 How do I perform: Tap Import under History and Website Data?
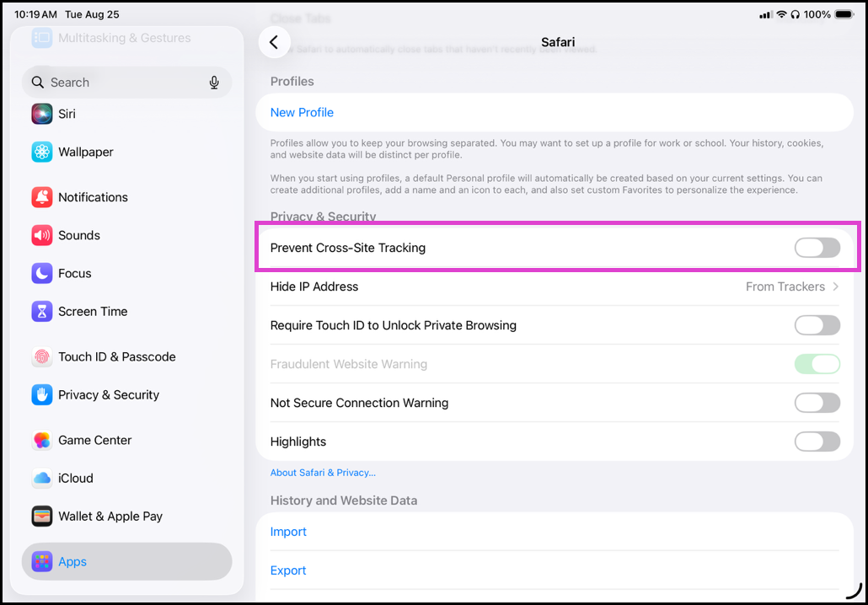[x=288, y=532]
